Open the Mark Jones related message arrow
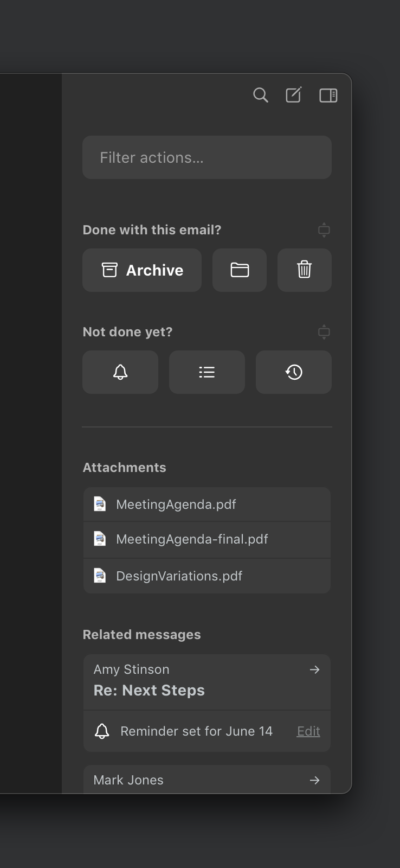Viewport: 400px width, 868px height. [x=314, y=780]
